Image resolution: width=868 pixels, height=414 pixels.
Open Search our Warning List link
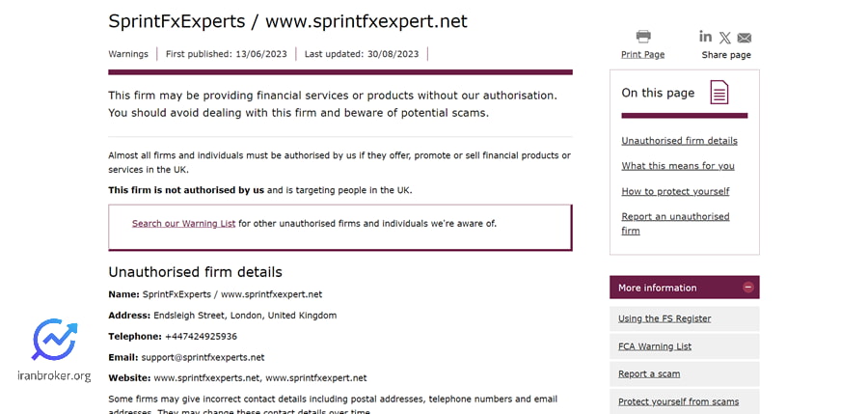(184, 224)
